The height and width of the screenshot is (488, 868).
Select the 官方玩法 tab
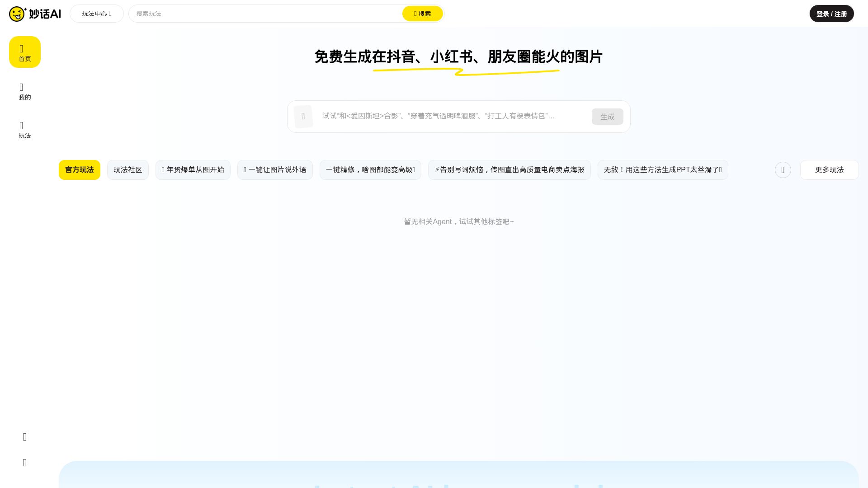(80, 170)
